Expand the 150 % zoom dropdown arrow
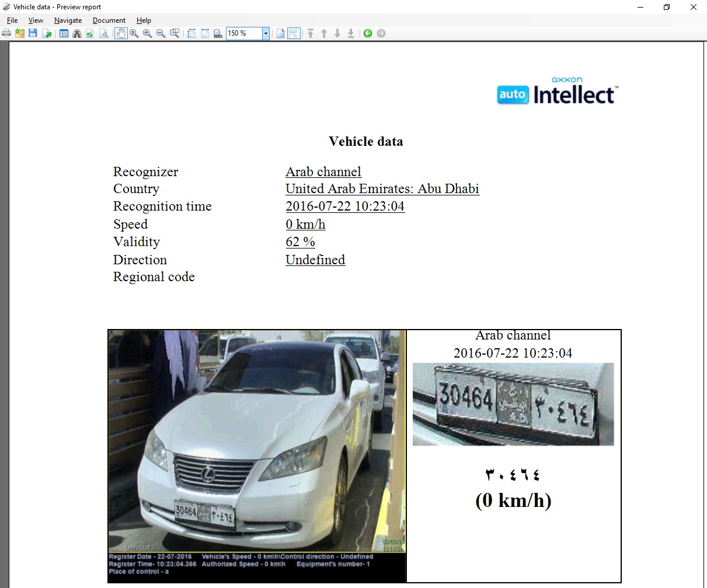The image size is (707, 588). click(x=266, y=33)
